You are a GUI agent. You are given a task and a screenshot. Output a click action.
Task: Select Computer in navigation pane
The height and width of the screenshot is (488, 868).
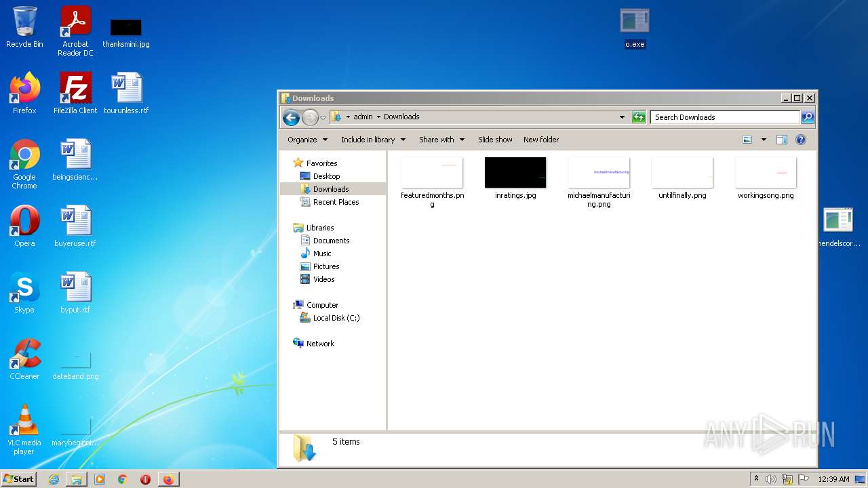(x=322, y=305)
